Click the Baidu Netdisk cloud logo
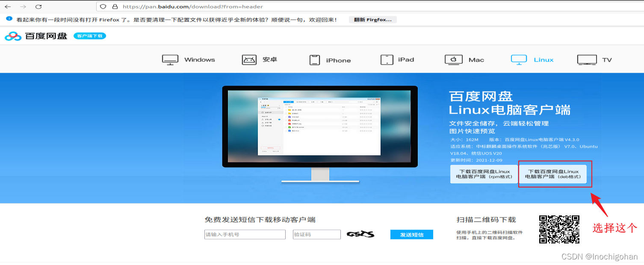This screenshot has width=644, height=265. point(13,36)
